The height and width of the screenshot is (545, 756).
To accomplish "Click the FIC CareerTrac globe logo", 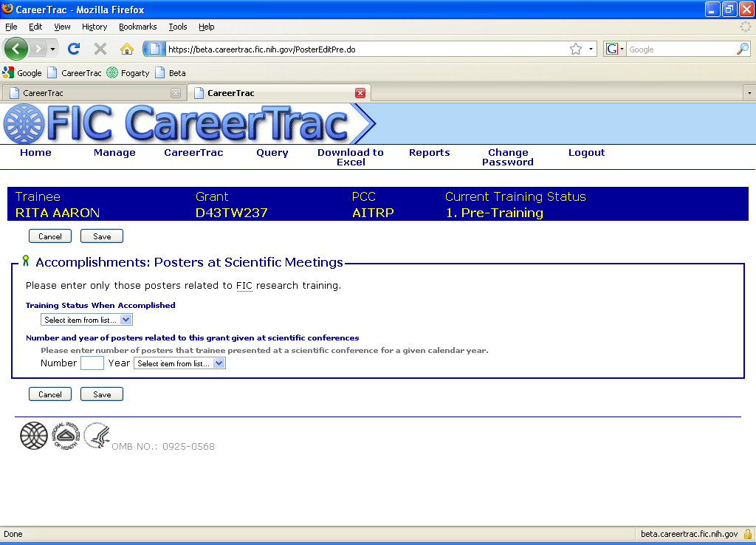I will point(24,124).
